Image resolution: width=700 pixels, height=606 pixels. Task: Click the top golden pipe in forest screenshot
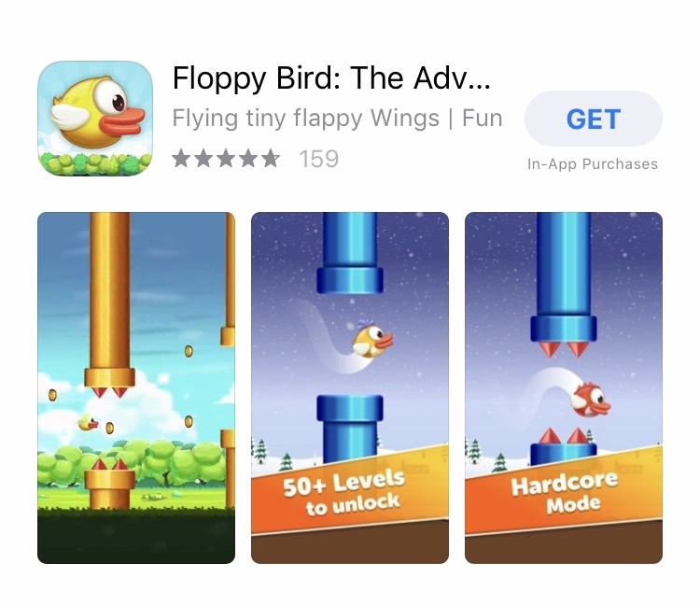[110, 299]
